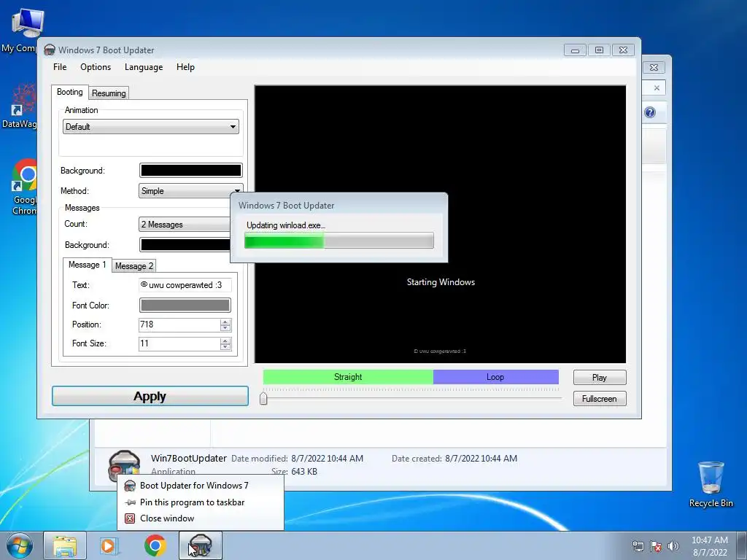Change the gray Font Color swatch
747x560 pixels.
(x=185, y=306)
